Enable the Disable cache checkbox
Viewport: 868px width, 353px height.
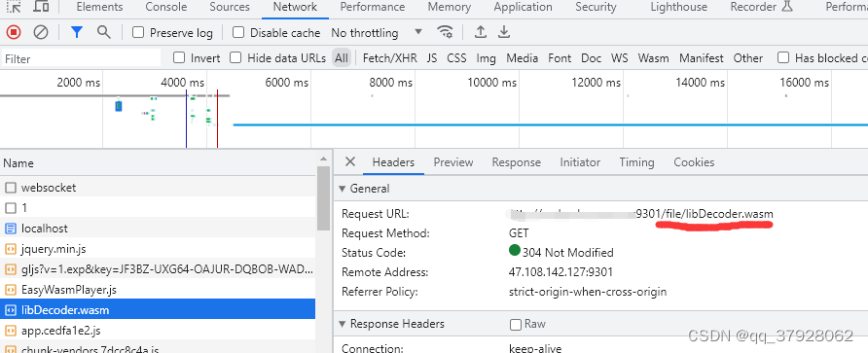coord(238,32)
